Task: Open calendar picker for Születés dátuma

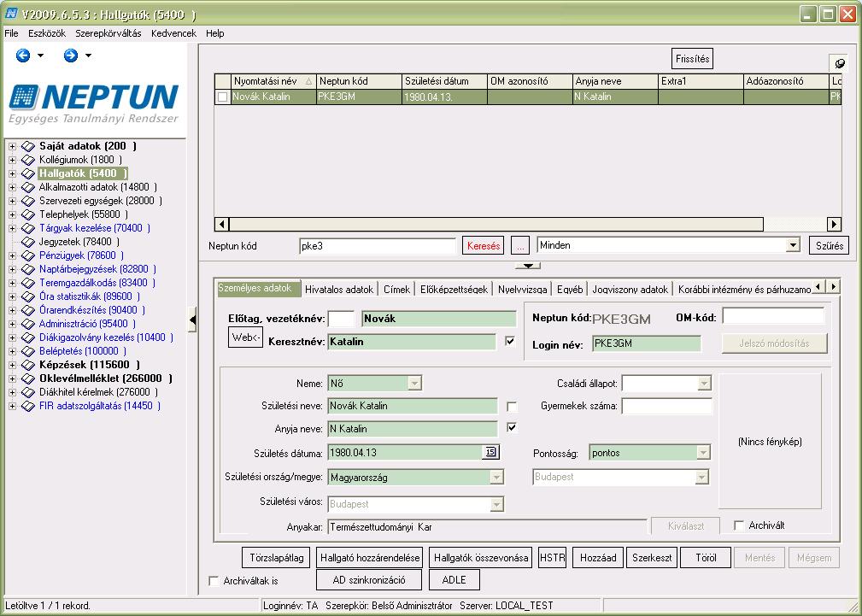Action: pos(490,453)
